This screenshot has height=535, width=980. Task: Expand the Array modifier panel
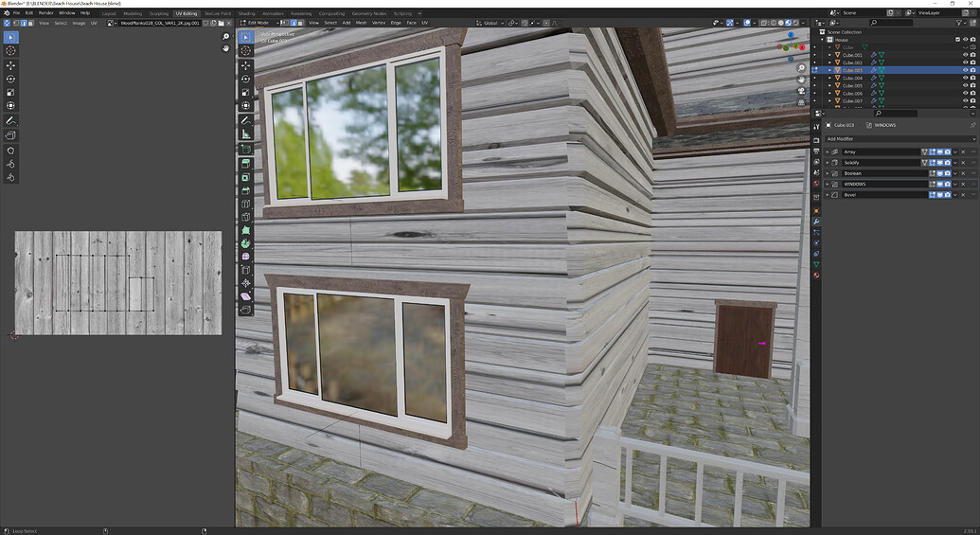(x=828, y=152)
